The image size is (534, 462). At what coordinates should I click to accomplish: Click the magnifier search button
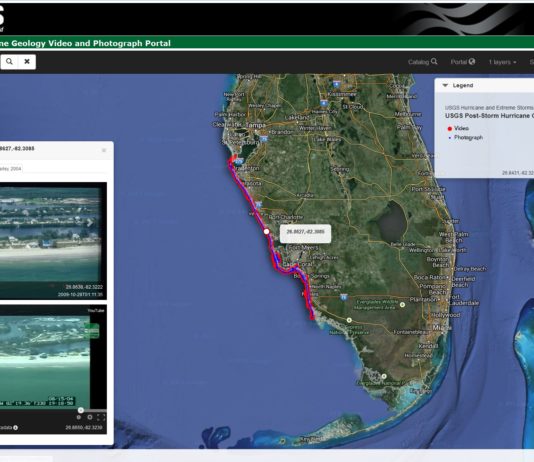(x=9, y=62)
